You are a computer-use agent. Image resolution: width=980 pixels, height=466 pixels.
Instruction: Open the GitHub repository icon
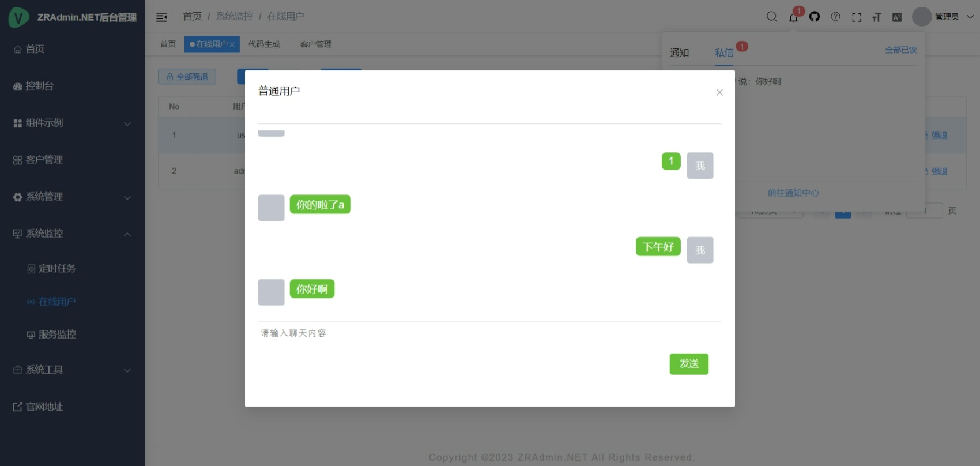coord(814,17)
